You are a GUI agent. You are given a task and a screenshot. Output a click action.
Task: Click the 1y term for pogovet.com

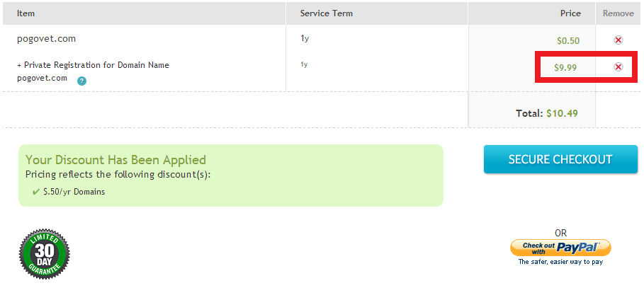pyautogui.click(x=305, y=38)
